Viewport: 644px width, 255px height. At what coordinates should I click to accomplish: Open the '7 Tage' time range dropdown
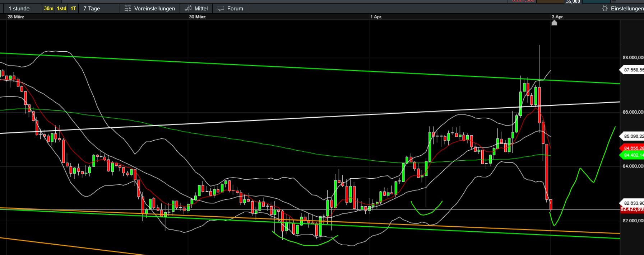click(92, 8)
